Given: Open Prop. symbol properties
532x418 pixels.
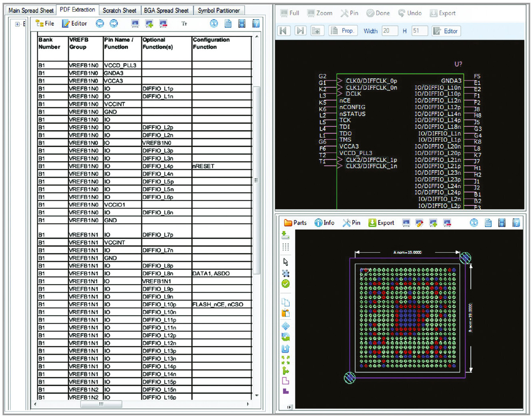Looking at the screenshot, I should [343, 31].
